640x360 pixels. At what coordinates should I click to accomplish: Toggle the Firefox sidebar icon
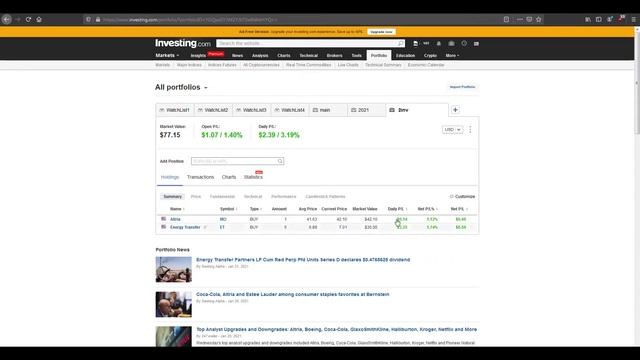598,19
